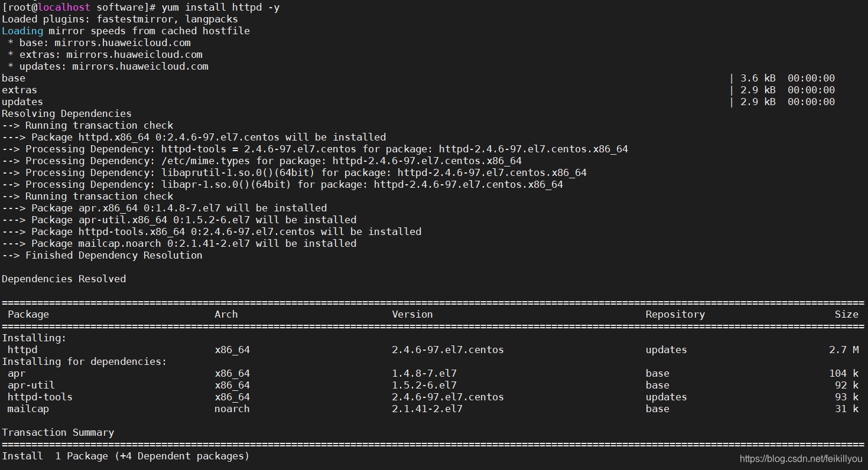The height and width of the screenshot is (470, 868).
Task: Click the 'Resolving Dependencies' line
Action: pyautogui.click(x=67, y=113)
